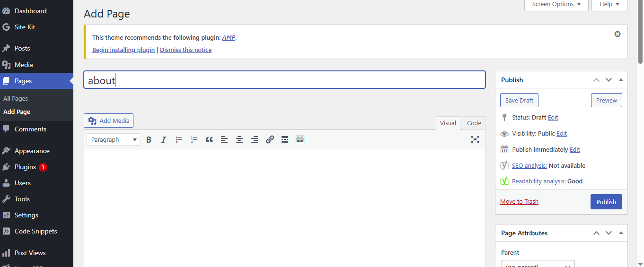The height and width of the screenshot is (267, 644).
Task: Click the page title field containing about
Action: pos(284,80)
